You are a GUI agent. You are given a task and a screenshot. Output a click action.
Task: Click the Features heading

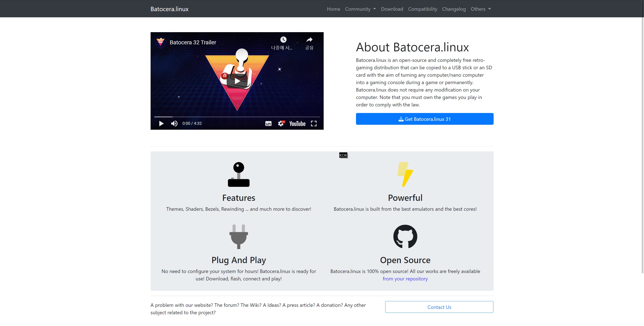(x=239, y=198)
